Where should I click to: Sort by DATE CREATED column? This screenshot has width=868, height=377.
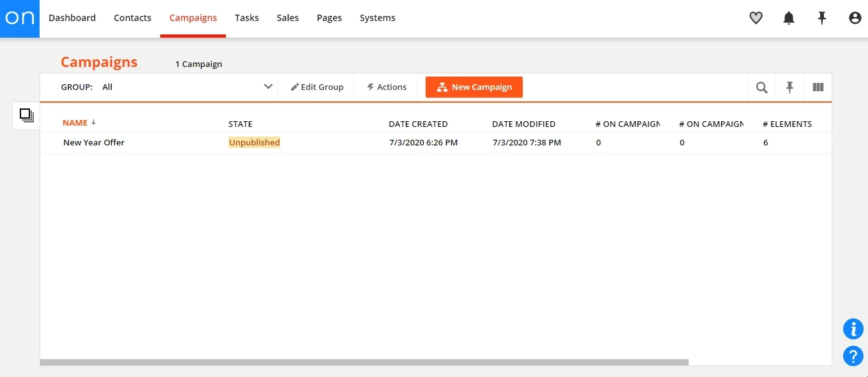click(418, 124)
